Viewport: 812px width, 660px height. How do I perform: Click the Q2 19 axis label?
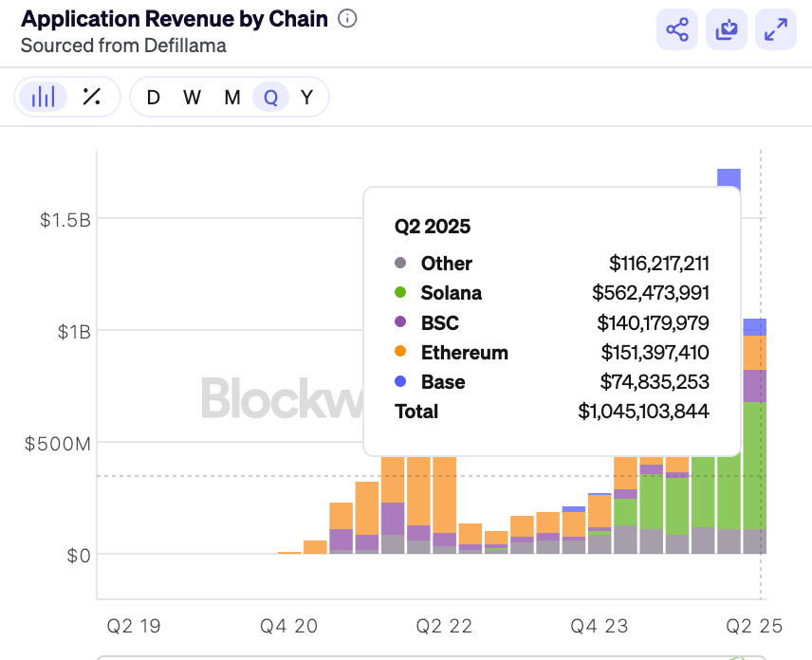[134, 627]
